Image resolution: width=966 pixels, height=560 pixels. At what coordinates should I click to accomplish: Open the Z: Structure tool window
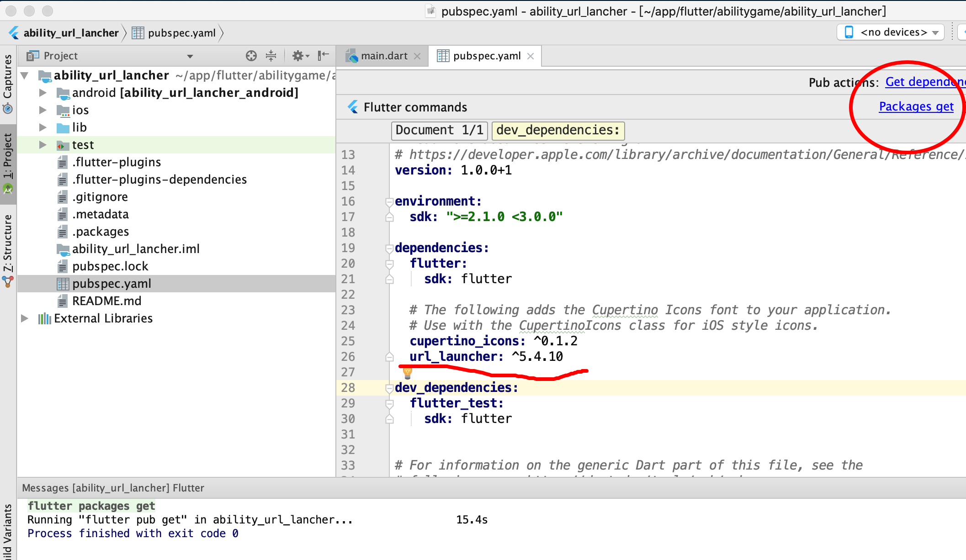[8, 250]
